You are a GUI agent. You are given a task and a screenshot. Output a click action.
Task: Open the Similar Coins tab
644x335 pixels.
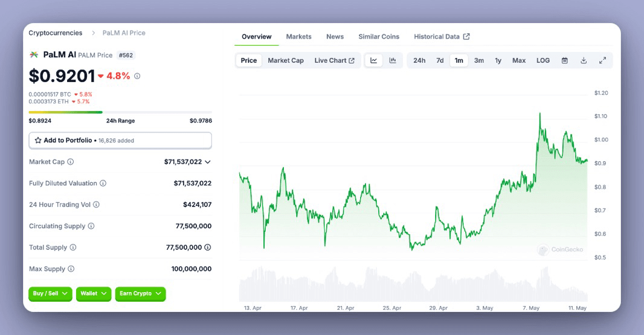coord(379,37)
